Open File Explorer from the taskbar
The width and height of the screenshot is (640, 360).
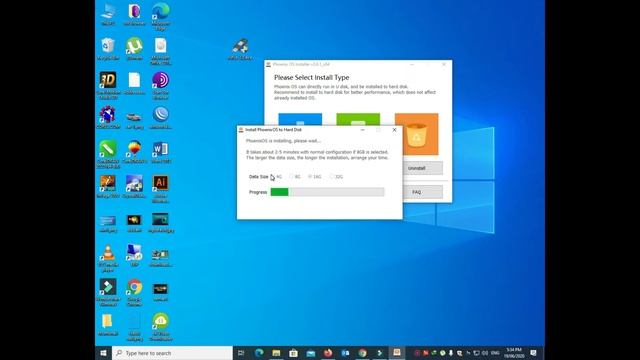276,353
